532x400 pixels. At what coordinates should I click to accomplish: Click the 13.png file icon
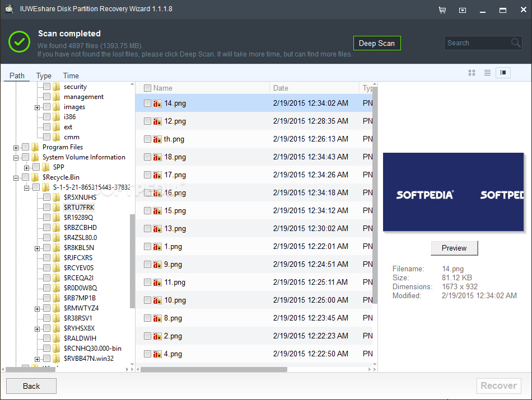pyautogui.click(x=157, y=229)
